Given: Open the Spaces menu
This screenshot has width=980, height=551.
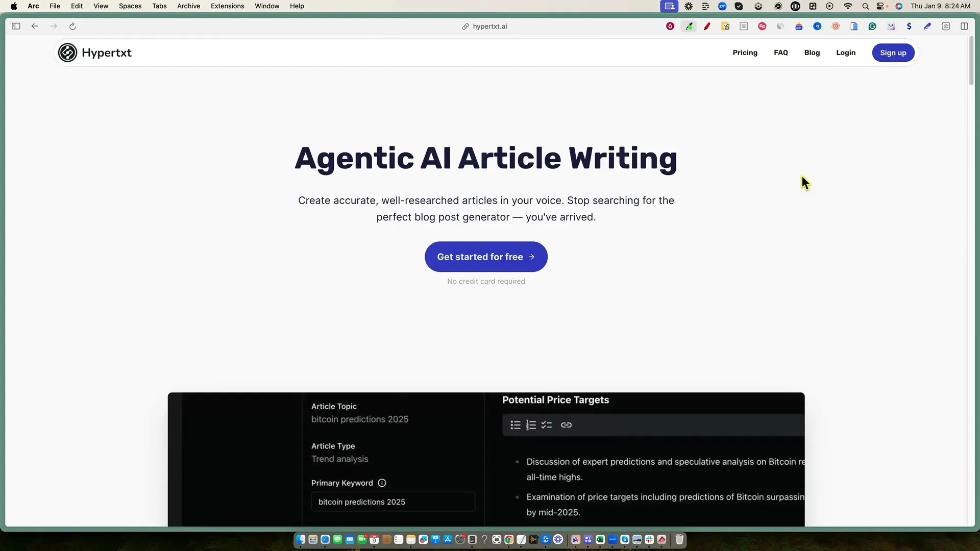Looking at the screenshot, I should (x=130, y=6).
